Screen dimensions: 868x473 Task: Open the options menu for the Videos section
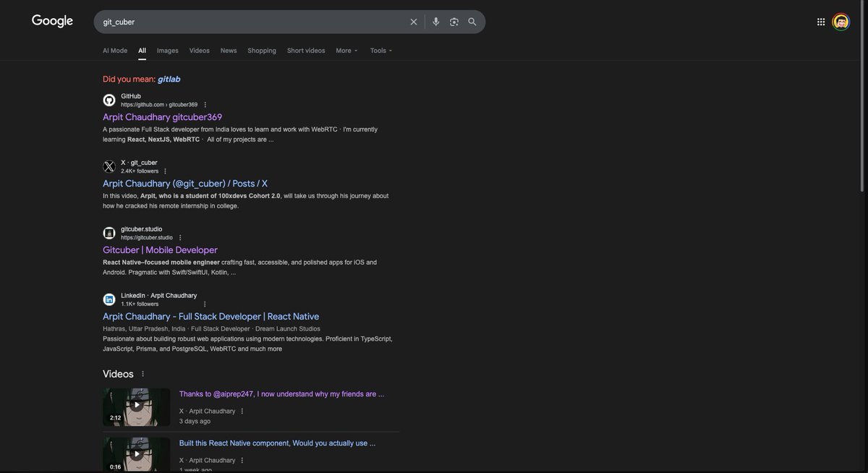[142, 374]
